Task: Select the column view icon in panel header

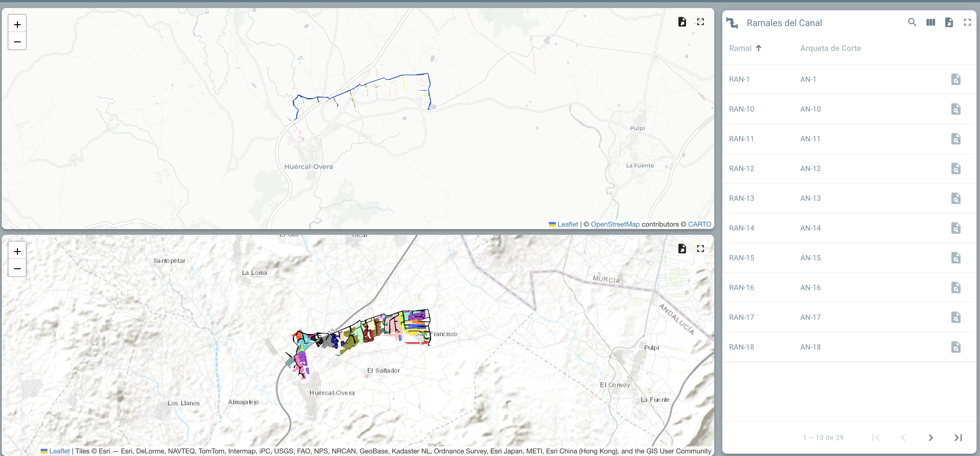Action: pos(931,22)
